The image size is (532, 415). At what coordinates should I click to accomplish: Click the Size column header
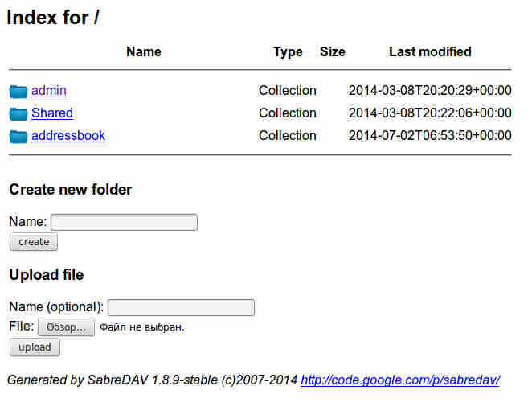[333, 52]
